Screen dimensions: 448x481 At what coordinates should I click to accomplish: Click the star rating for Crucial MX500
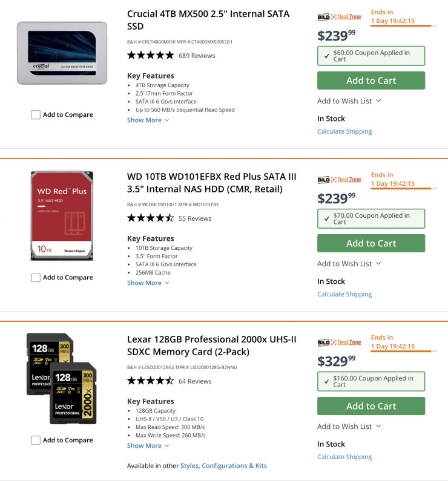[150, 56]
